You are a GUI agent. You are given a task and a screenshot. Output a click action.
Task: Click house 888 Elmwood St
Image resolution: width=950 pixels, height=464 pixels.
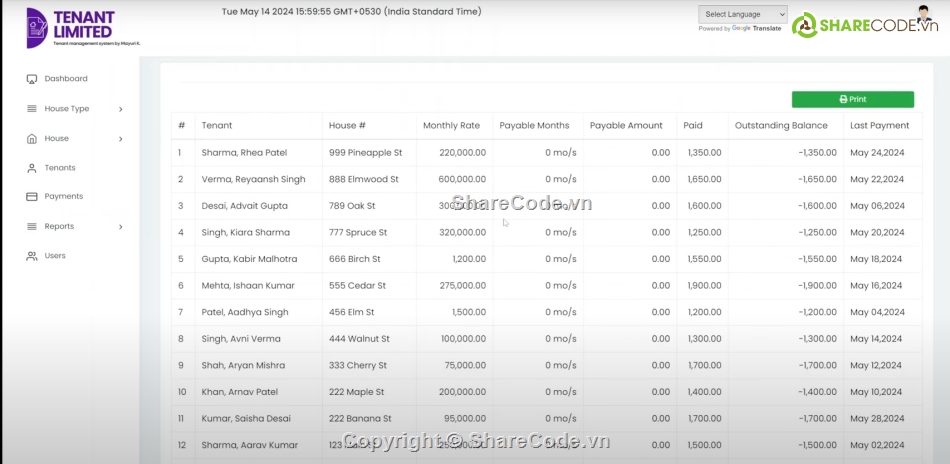coord(364,179)
